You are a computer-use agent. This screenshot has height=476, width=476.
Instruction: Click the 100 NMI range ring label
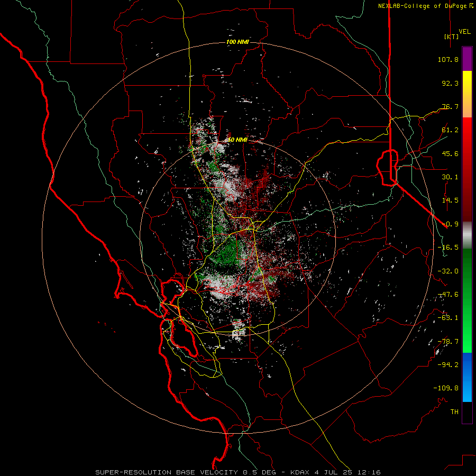click(237, 42)
